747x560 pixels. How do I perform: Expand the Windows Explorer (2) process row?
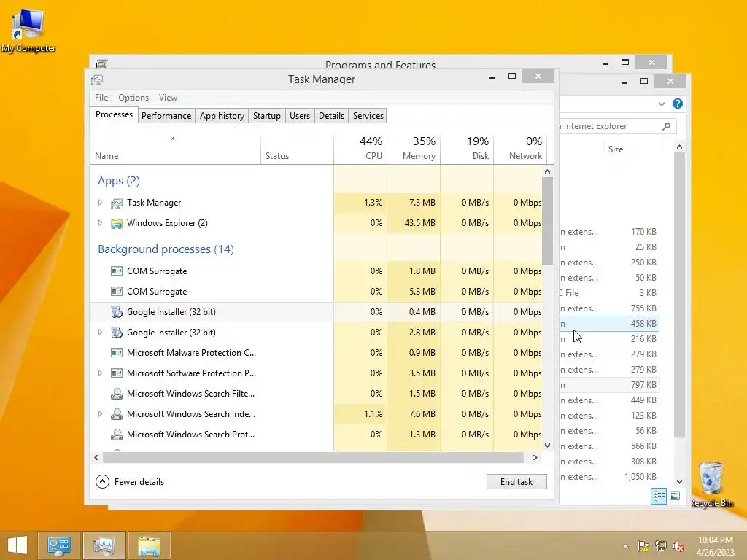click(x=100, y=223)
